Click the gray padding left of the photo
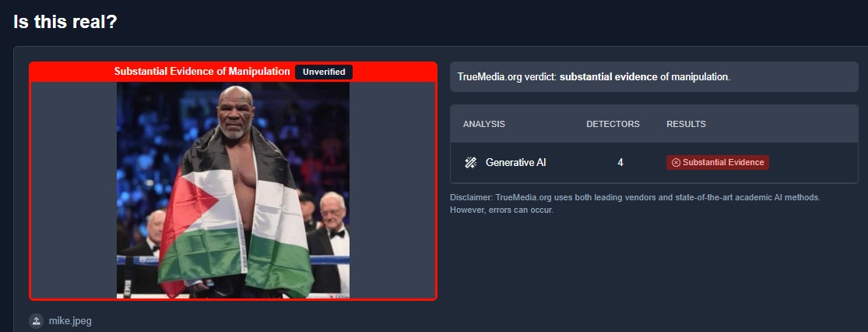The image size is (868, 332). 74,190
